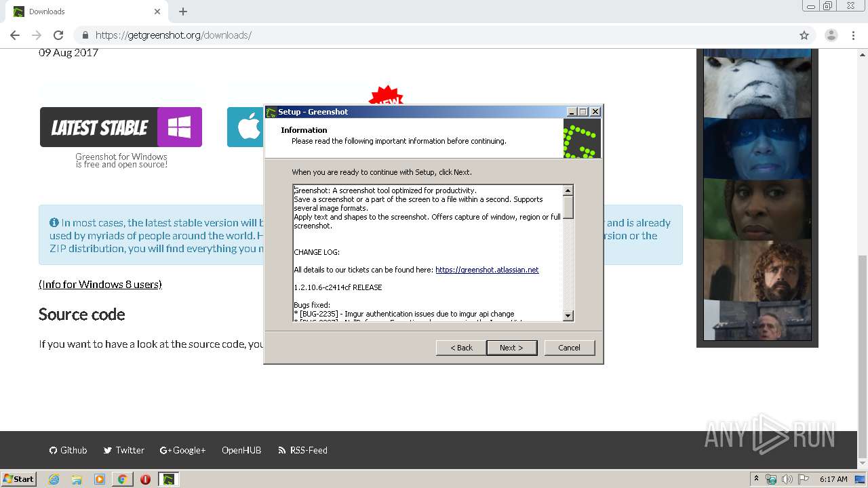The image size is (868, 488).
Task: Select the Greenshot Setup taskbar item
Action: [x=168, y=479]
